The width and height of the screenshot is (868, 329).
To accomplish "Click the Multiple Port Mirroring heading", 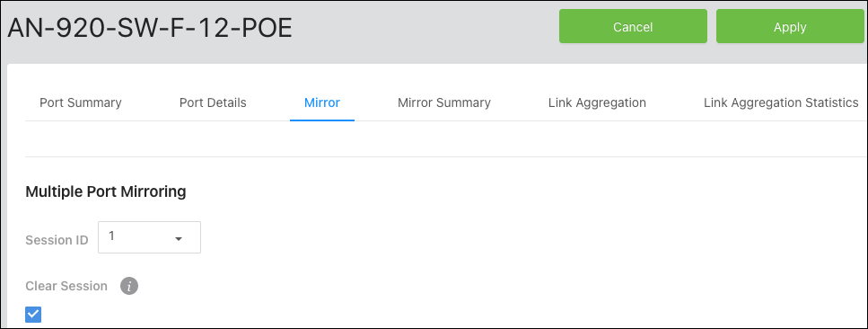I will [106, 192].
